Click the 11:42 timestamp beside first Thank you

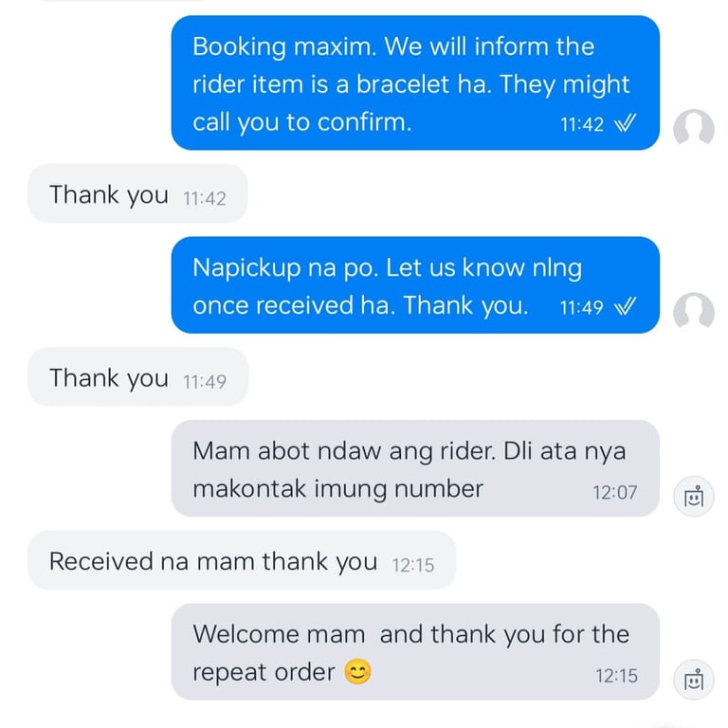pyautogui.click(x=205, y=199)
